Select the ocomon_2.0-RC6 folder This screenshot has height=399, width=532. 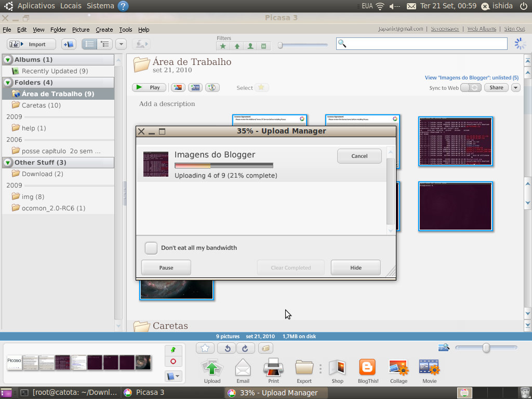pyautogui.click(x=53, y=208)
